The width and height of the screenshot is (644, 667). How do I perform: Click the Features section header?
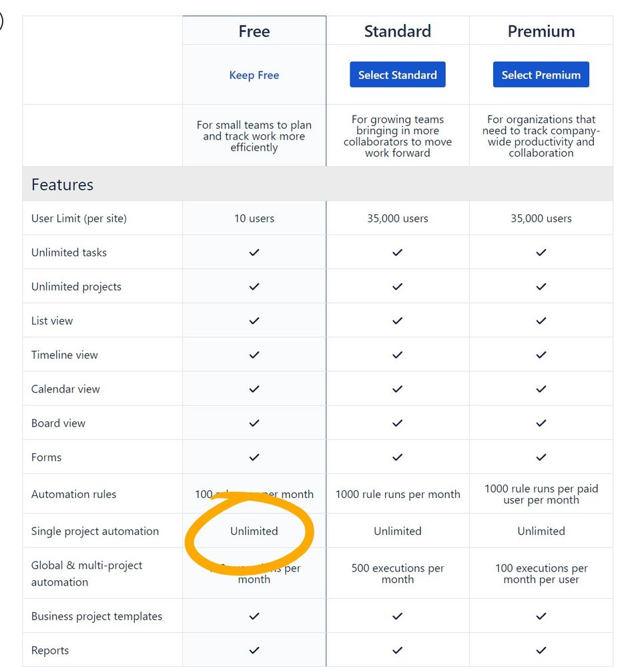pyautogui.click(x=62, y=185)
